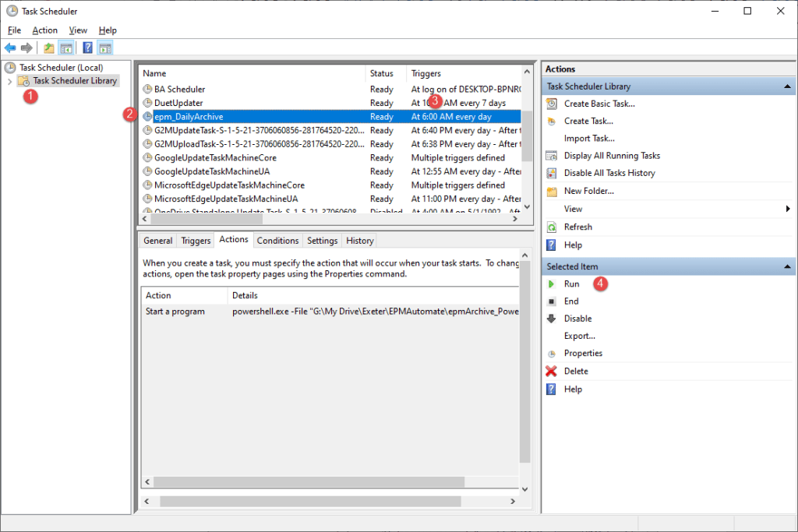
Task: Click the blue Help toolbar icon
Action: 88,48
